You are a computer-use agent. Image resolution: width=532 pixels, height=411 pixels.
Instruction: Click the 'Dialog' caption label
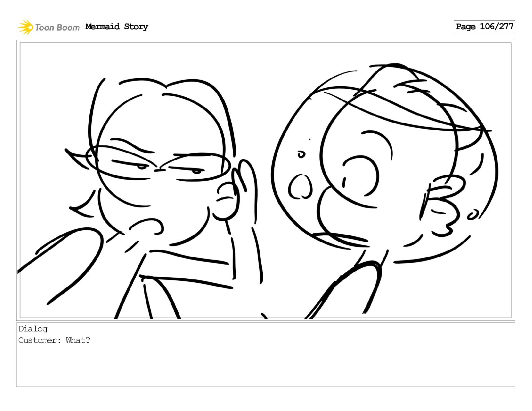click(x=33, y=329)
